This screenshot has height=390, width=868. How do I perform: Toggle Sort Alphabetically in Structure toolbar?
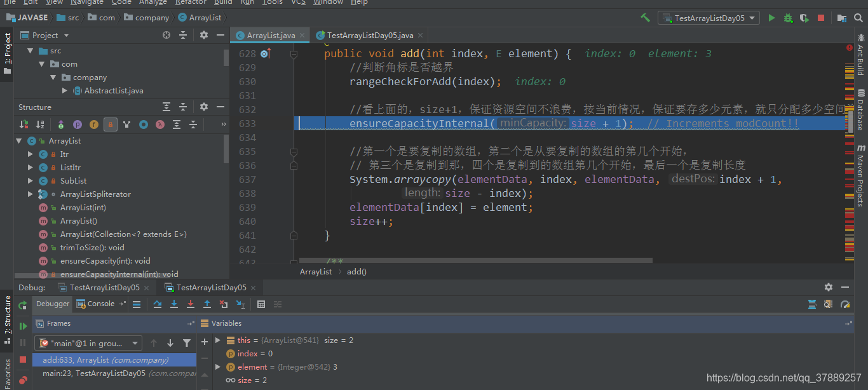click(40, 124)
